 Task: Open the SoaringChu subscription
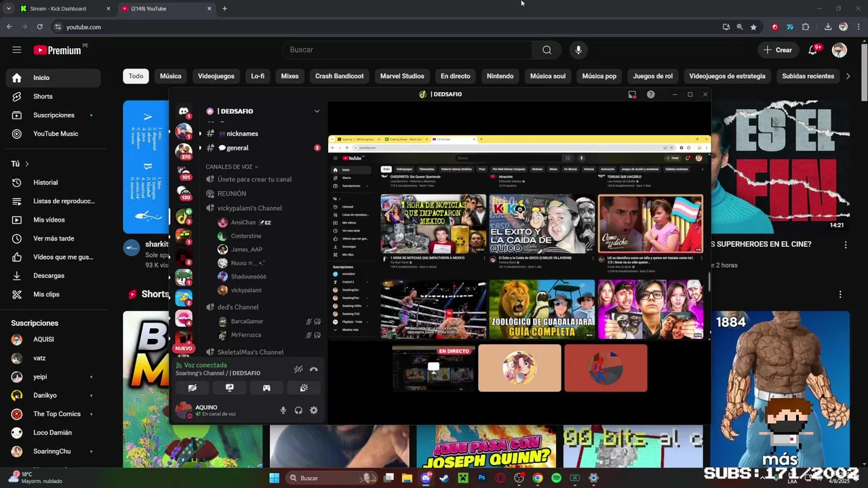pos(53,451)
